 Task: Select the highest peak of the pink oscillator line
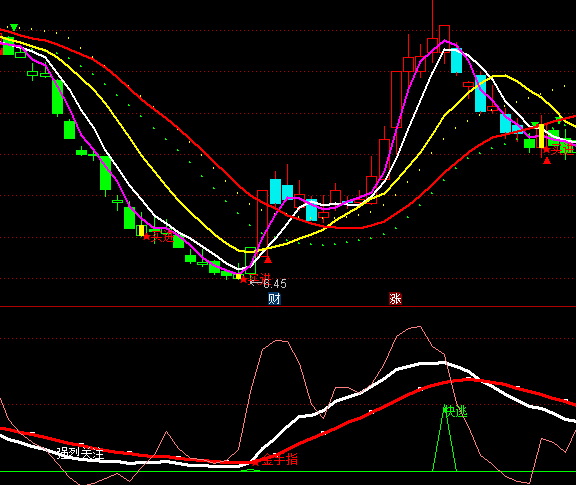coord(419,326)
